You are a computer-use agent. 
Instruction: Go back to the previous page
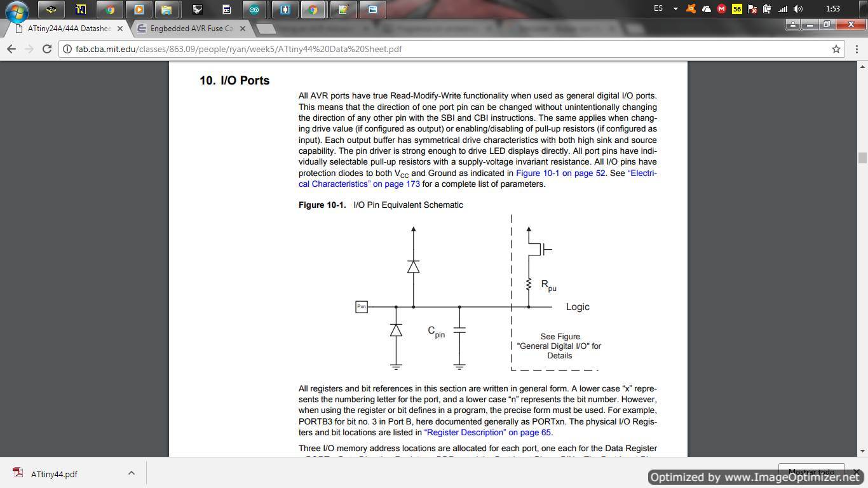point(11,49)
